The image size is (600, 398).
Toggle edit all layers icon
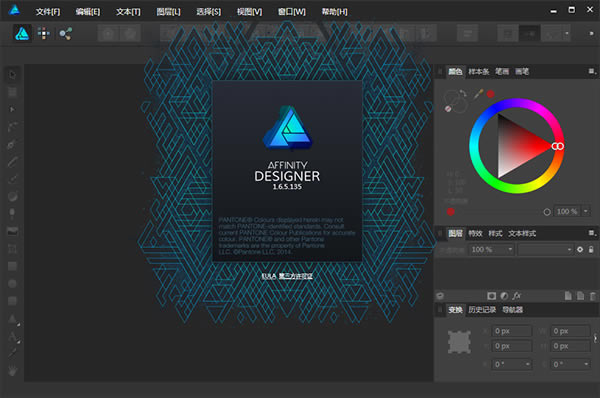[440, 296]
